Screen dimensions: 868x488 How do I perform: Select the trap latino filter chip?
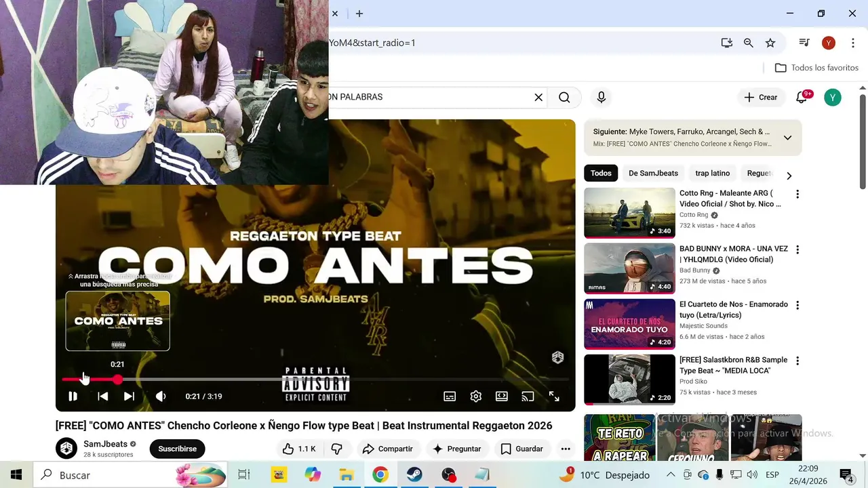pos(712,174)
